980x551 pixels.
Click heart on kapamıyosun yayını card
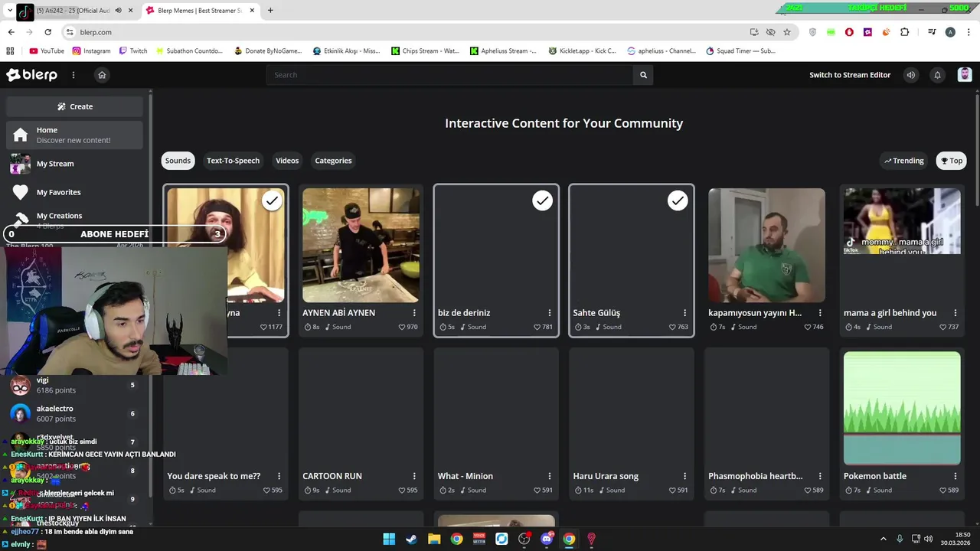[808, 327]
